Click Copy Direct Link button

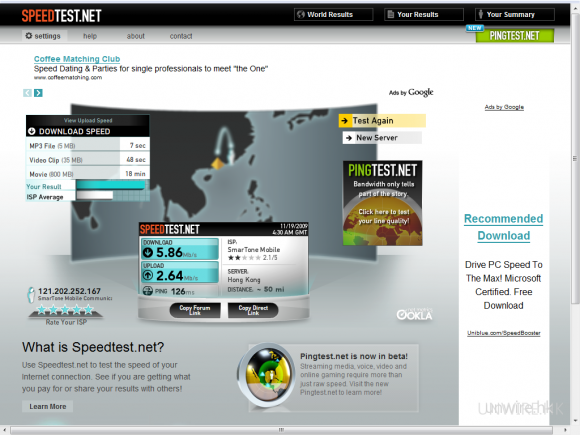[x=253, y=310]
